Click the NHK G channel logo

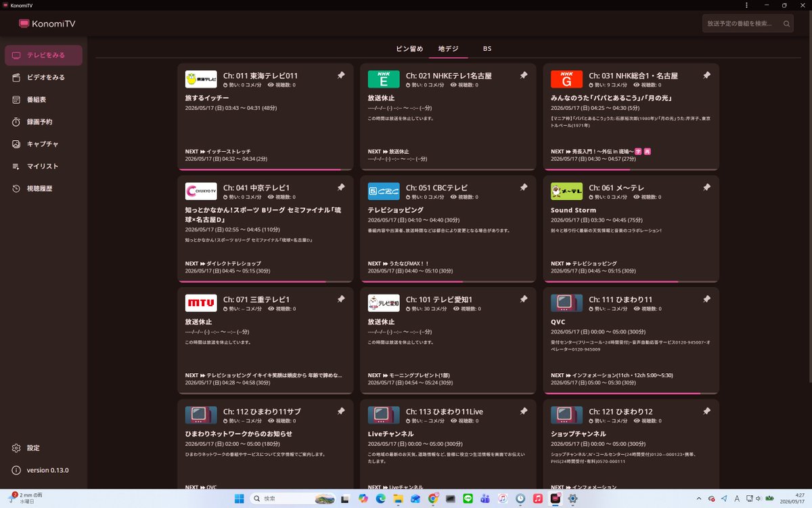[566, 79]
